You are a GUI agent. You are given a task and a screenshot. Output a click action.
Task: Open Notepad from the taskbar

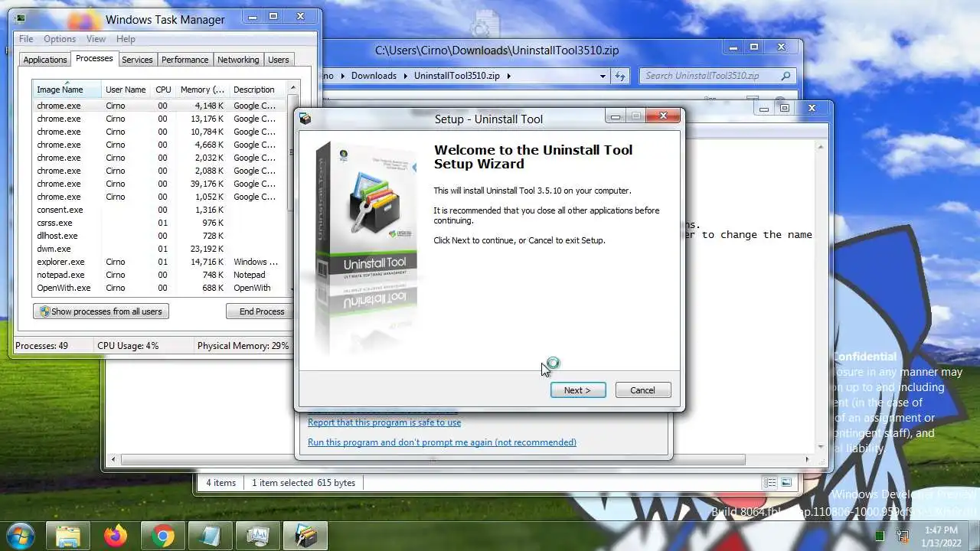[210, 536]
